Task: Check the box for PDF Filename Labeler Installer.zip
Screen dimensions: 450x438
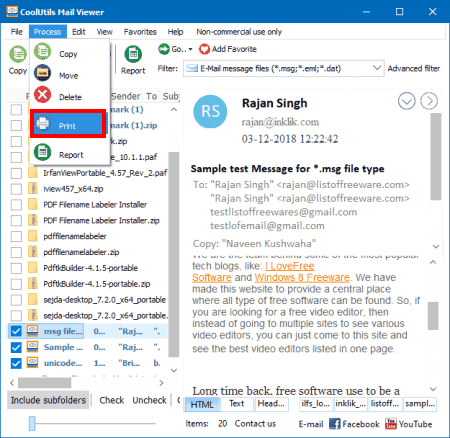Action: point(16,220)
